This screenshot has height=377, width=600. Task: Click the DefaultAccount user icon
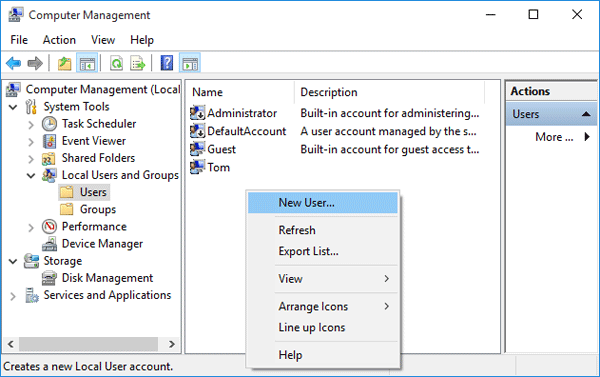[x=197, y=131]
